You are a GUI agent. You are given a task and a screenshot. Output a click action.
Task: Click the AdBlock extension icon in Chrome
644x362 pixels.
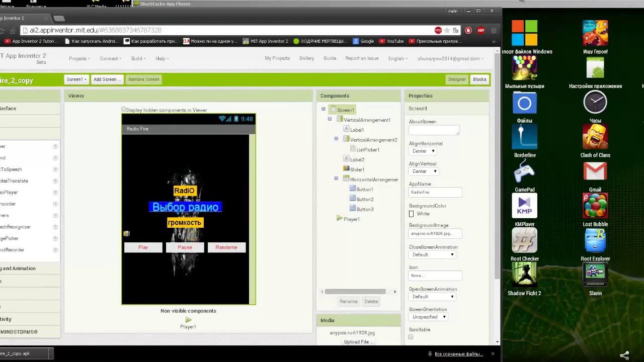(480, 30)
